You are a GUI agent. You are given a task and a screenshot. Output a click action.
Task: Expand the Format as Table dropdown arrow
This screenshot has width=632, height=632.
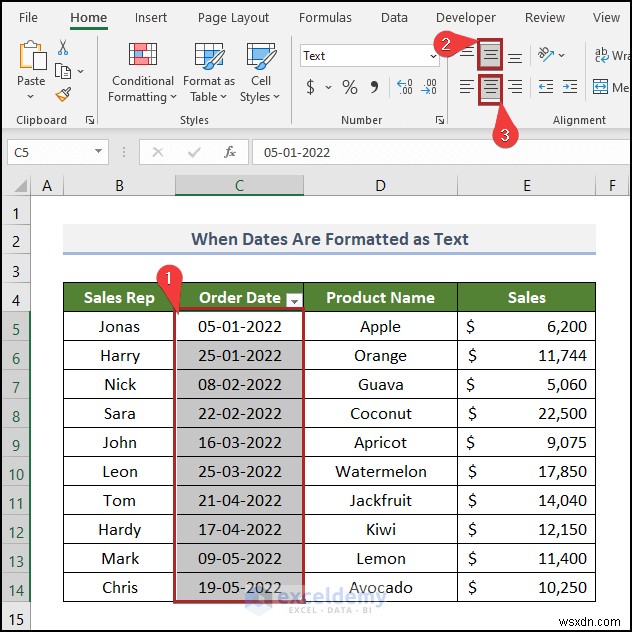pos(223,97)
